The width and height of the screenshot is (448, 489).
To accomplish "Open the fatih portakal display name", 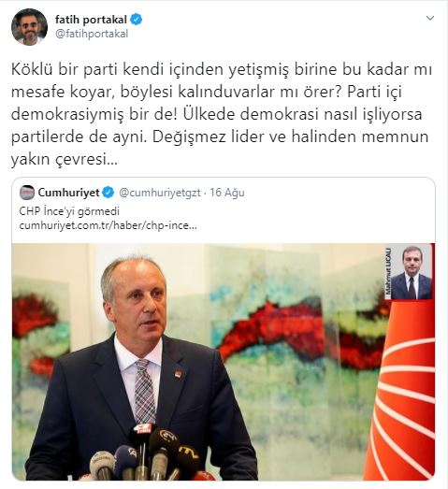I will click(x=91, y=20).
